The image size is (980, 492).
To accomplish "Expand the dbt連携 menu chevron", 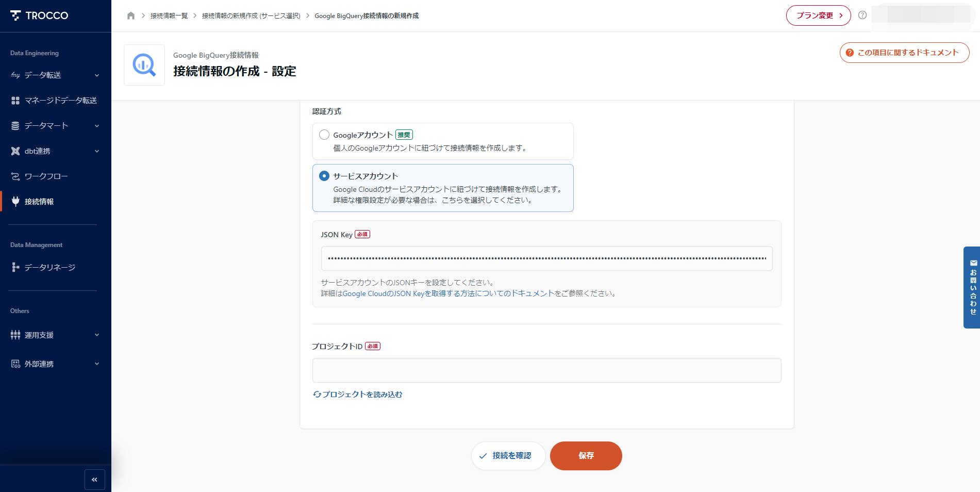I will pyautogui.click(x=97, y=151).
